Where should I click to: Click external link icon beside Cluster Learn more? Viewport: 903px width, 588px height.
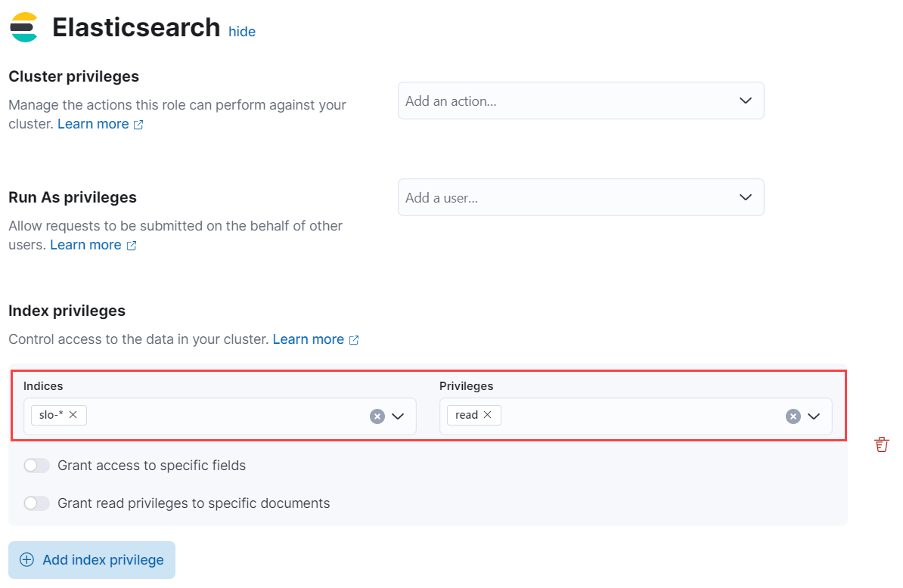click(138, 125)
